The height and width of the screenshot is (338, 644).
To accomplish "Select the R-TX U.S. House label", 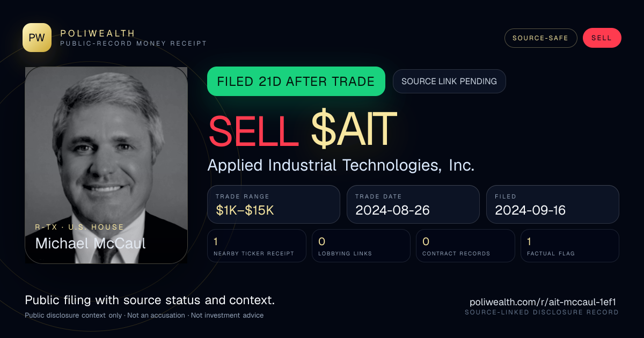I will tap(79, 227).
